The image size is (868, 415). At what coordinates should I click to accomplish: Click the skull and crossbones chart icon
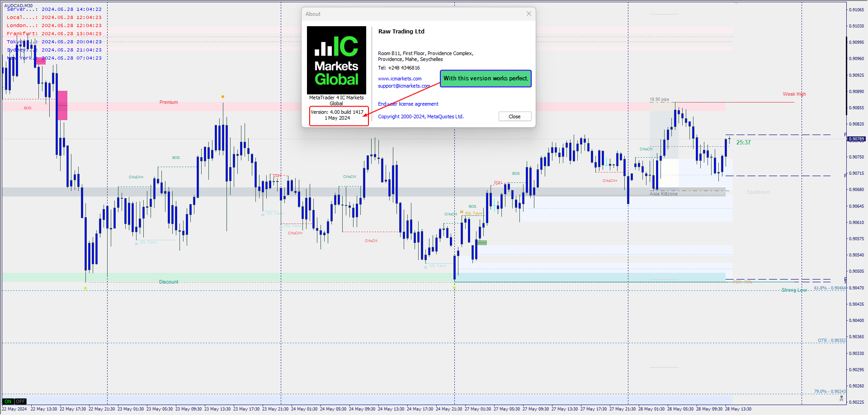pos(841,398)
